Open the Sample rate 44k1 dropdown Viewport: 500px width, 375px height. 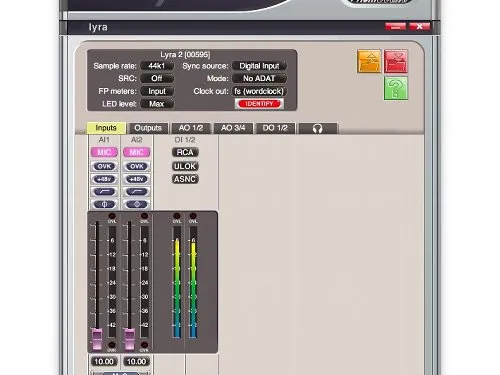(157, 66)
